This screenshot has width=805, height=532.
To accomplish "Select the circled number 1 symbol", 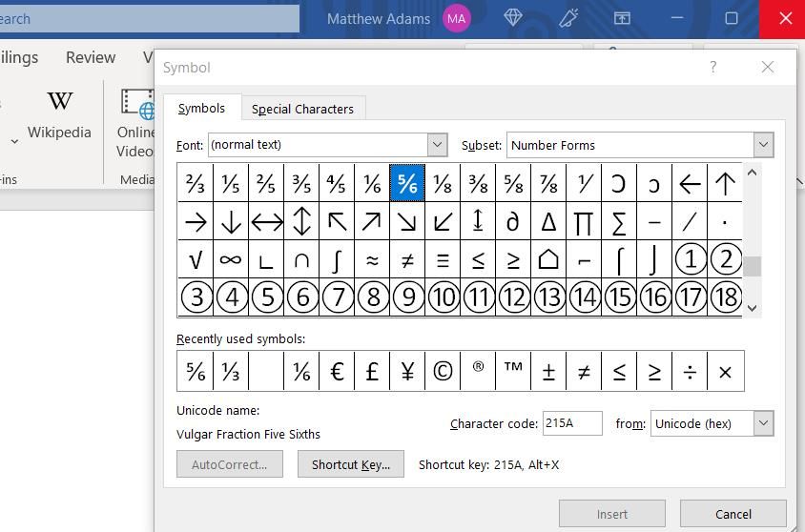I will coord(690,259).
